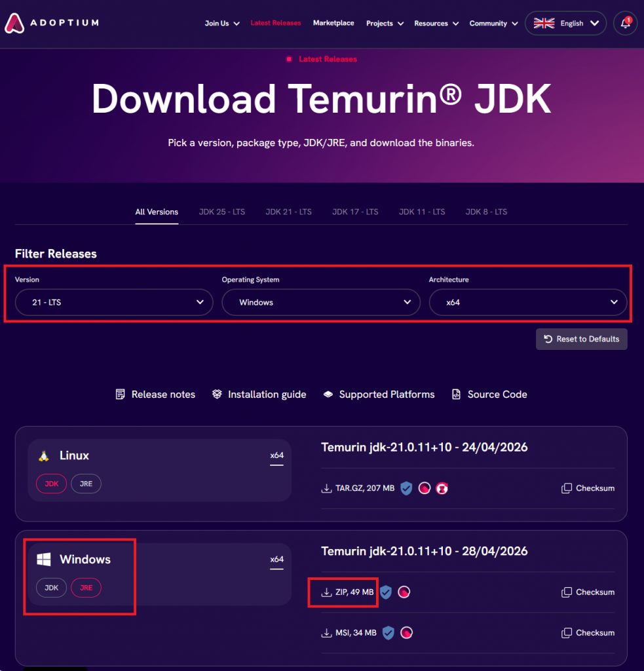Screen dimensions: 644x671
Task: Expand the Resources menu
Action: point(436,24)
